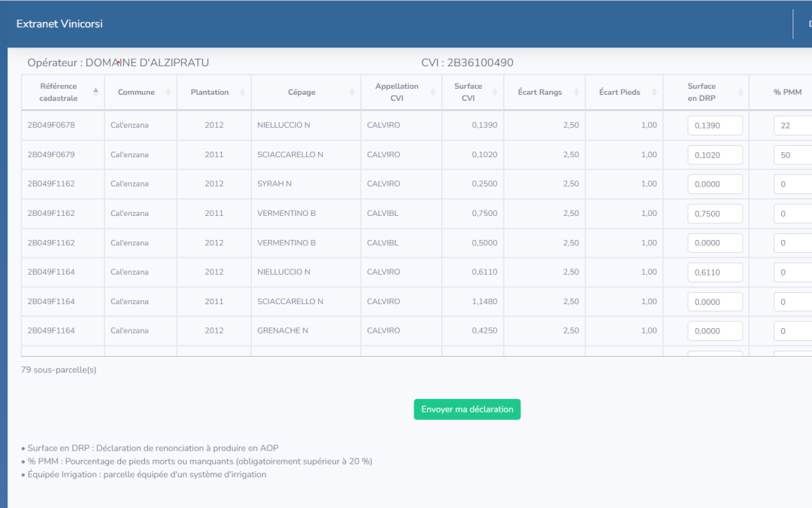
Task: Edit Surface en DRP for SYRAH N row
Action: 715,184
